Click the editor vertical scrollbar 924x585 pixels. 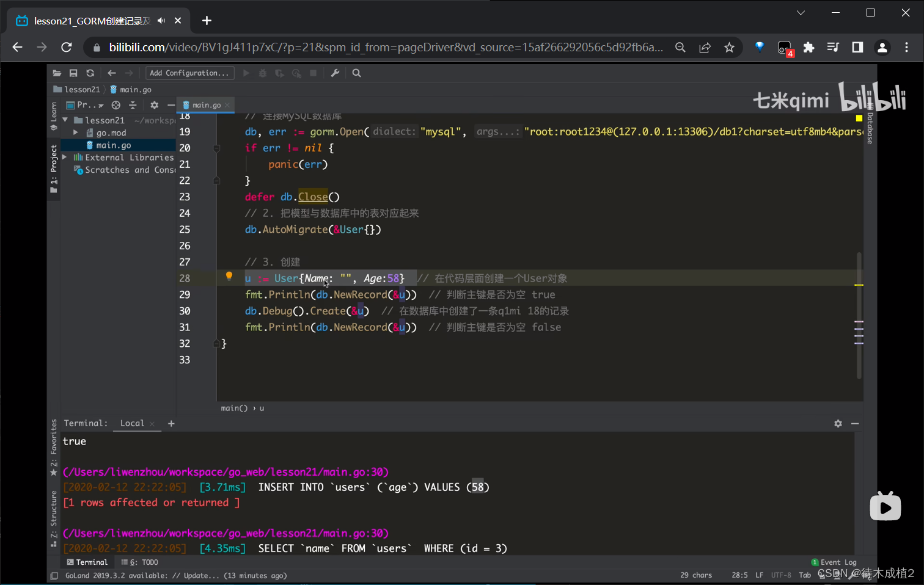point(859,315)
